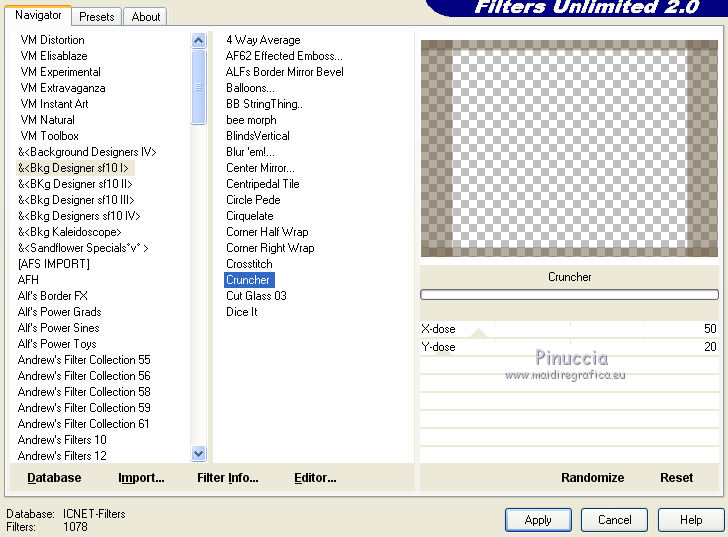Click the category list scrollbar thumb
728x537 pixels.
(x=199, y=87)
